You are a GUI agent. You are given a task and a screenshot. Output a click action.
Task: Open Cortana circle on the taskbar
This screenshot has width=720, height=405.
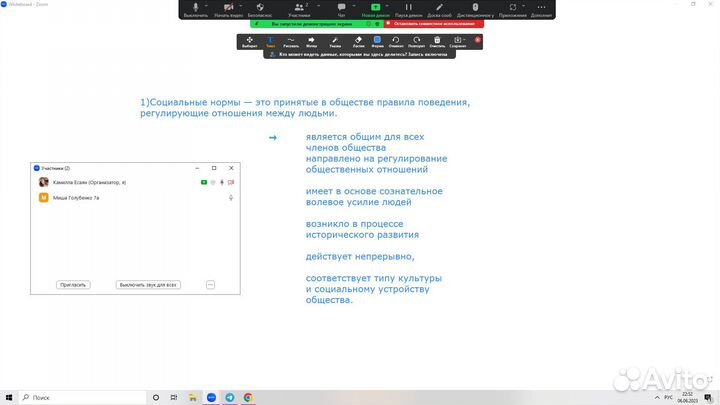pyautogui.click(x=156, y=398)
